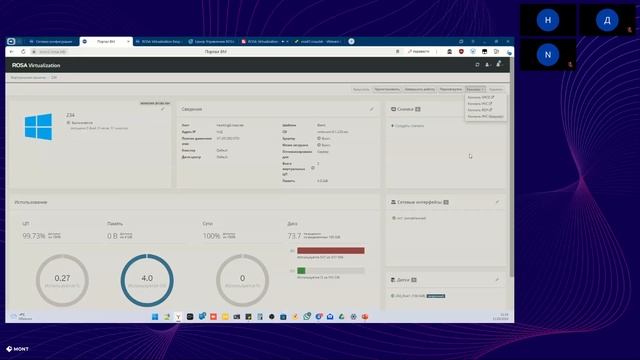Choose Консоль SPICE from the dropdown
The height and width of the screenshot is (360, 640).
481,98
